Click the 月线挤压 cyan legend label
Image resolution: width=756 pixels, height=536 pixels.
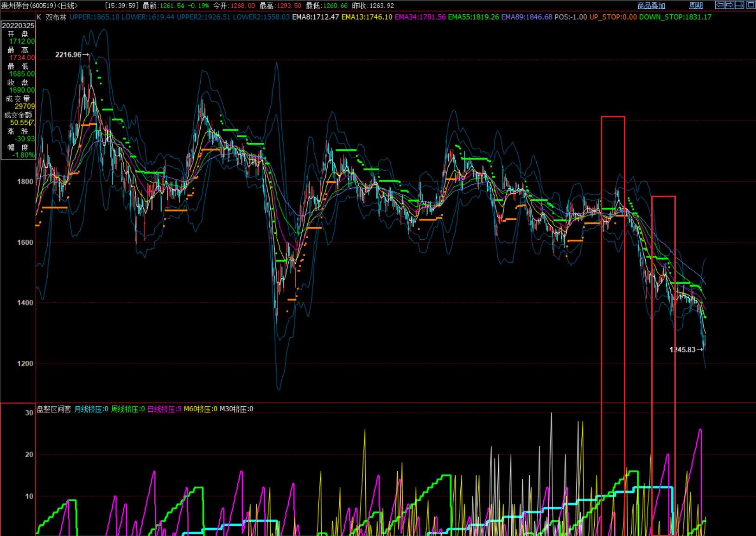91,409
